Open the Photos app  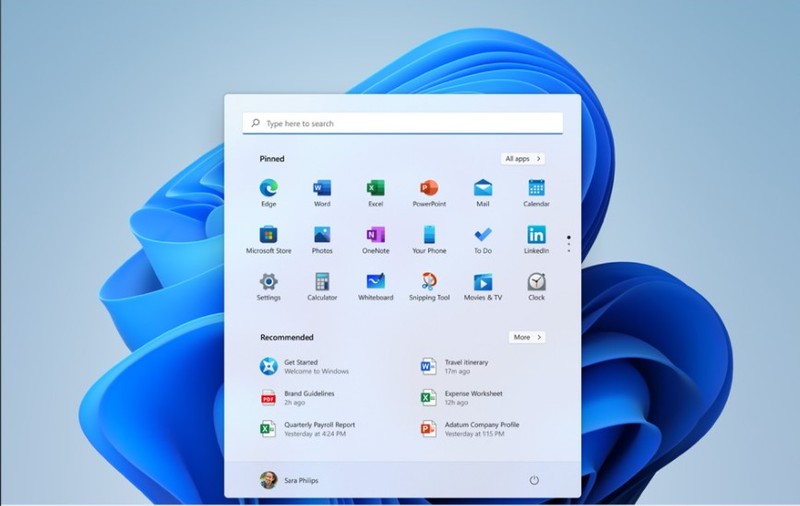(x=322, y=240)
